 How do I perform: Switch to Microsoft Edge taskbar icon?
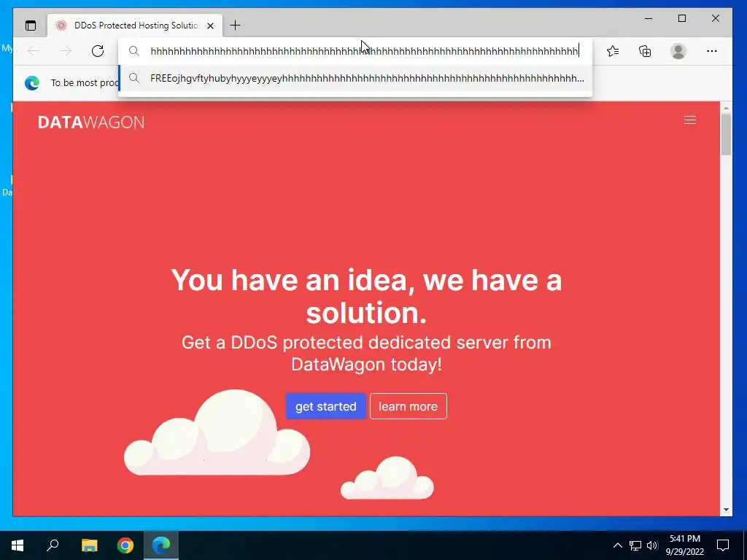[161, 545]
